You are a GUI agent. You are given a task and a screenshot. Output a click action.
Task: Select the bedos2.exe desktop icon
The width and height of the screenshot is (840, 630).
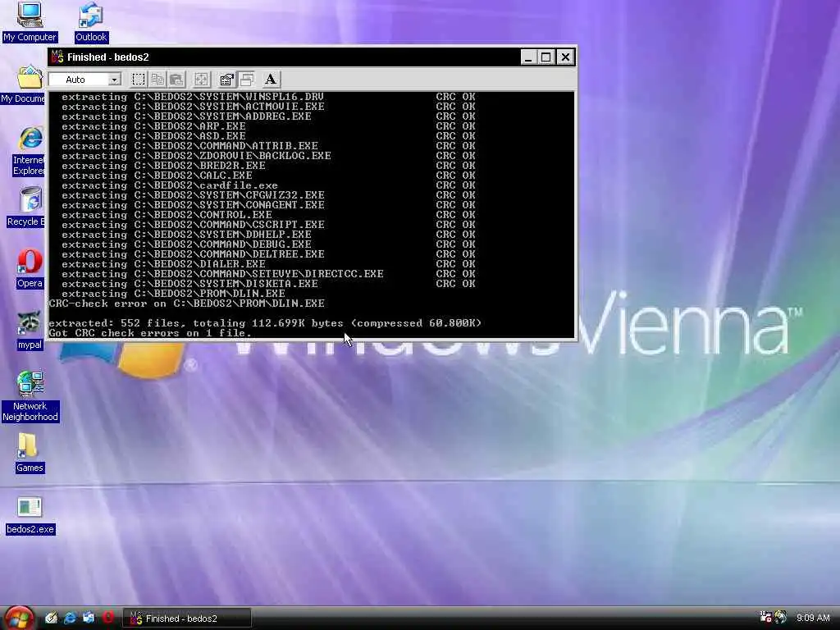(x=30, y=515)
